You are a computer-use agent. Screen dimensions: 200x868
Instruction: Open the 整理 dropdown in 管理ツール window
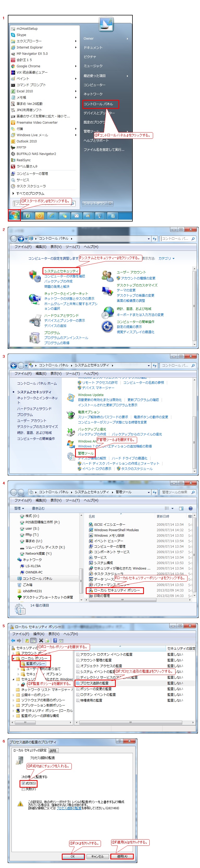pos(19,508)
